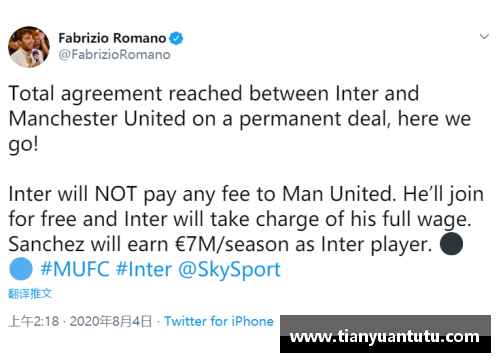
Task: Click 翻译推文 to translate the tweet
Action: tap(30, 293)
